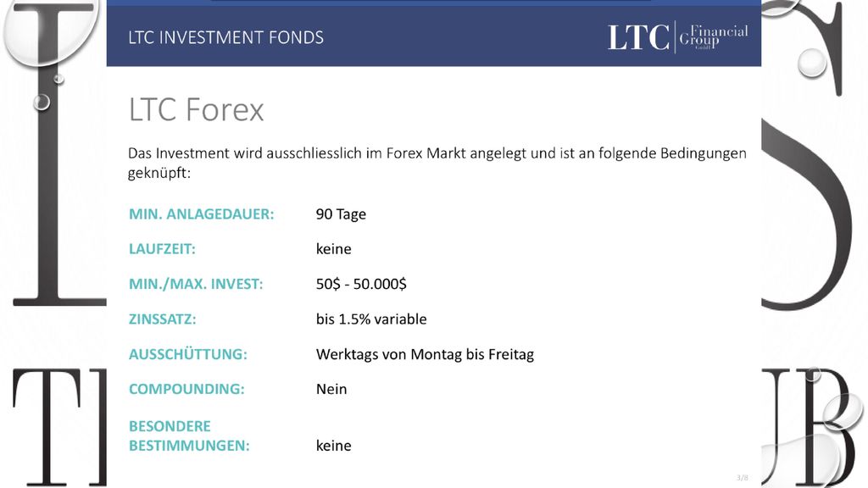The height and width of the screenshot is (488, 868).
Task: Click the BESONDERE BESTIMMUNGEN label
Action: 189,436
